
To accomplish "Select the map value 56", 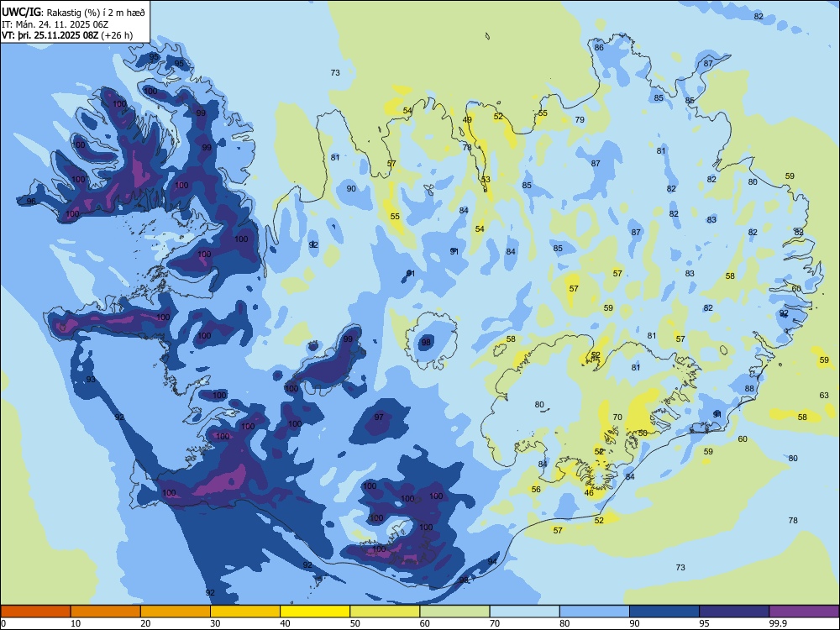I will (x=536, y=489).
